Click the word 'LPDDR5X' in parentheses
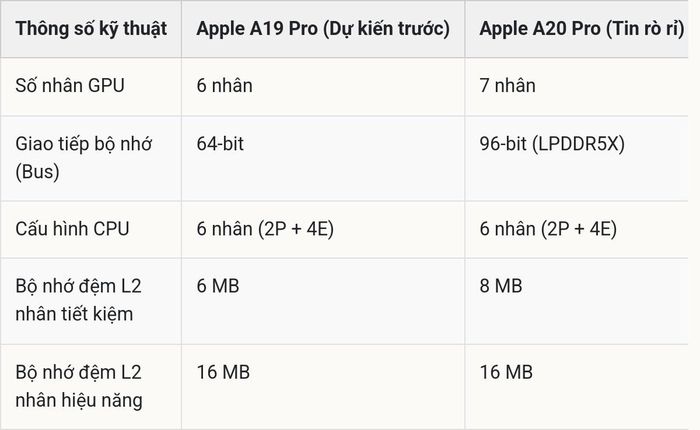700x430 pixels. tap(579, 144)
